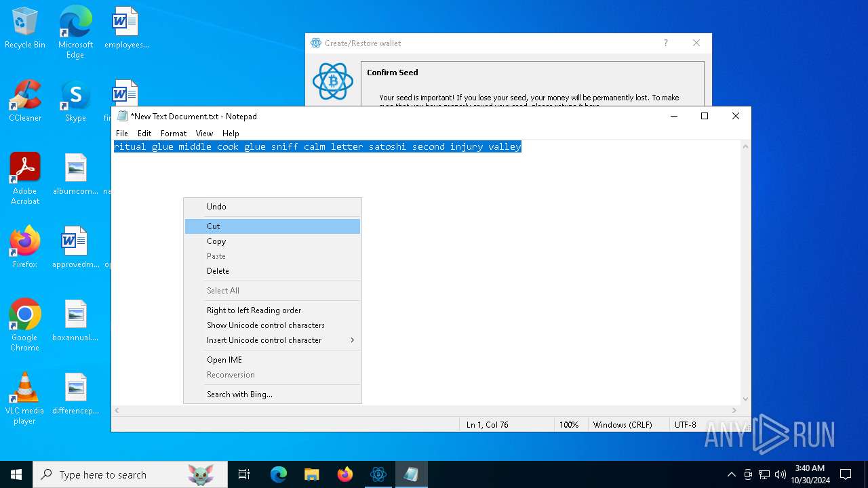Launch Firefox desktop shortcut
The image size is (868, 488).
point(25,247)
